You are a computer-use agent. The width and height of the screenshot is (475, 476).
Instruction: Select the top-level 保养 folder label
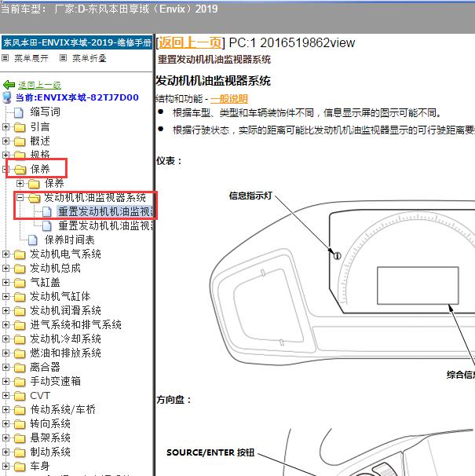40,169
